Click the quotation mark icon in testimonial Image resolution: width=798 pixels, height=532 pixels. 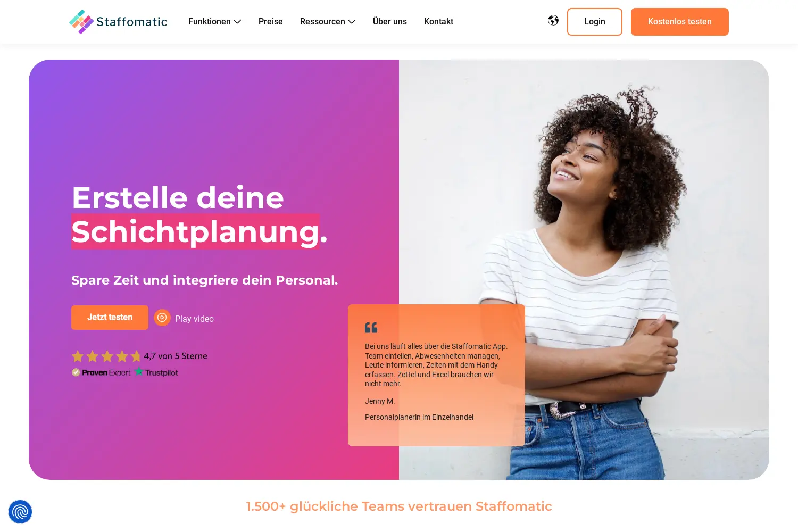click(x=371, y=328)
